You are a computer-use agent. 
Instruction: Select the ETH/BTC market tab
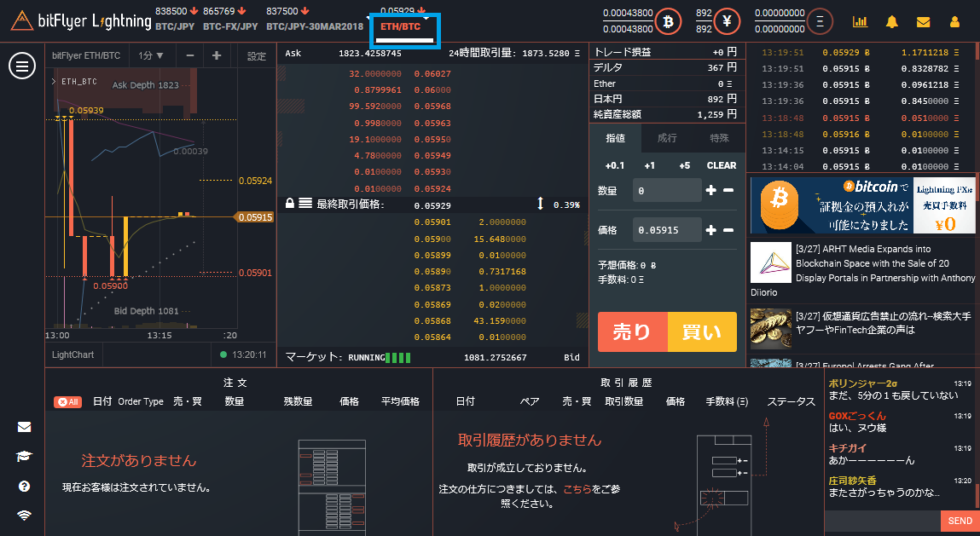click(x=401, y=26)
